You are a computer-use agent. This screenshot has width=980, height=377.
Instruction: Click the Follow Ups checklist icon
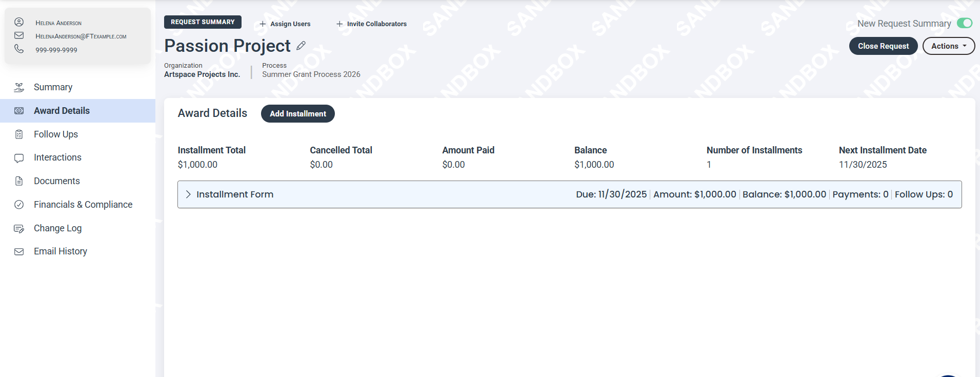click(x=19, y=134)
